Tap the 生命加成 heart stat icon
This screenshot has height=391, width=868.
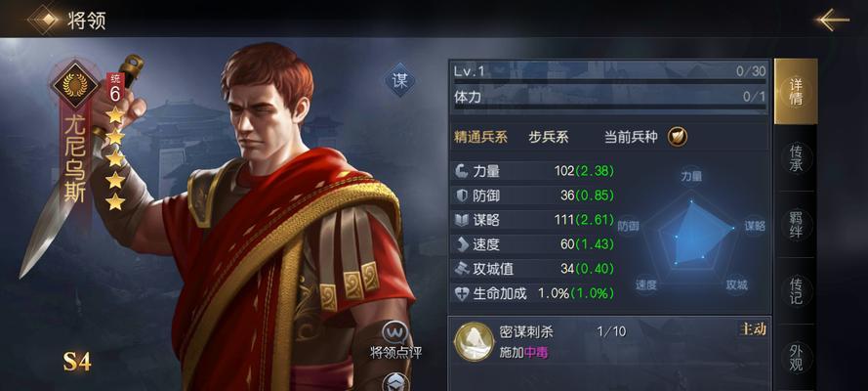462,293
